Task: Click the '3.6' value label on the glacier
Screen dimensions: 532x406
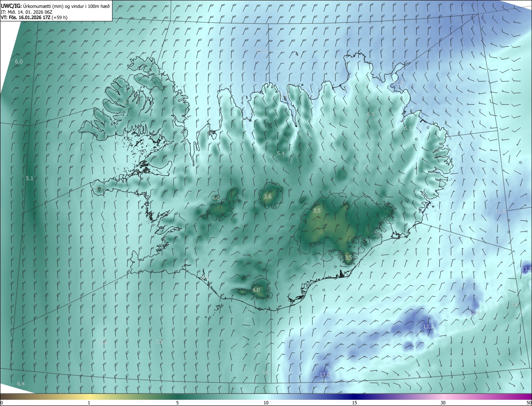Action: coord(268,196)
